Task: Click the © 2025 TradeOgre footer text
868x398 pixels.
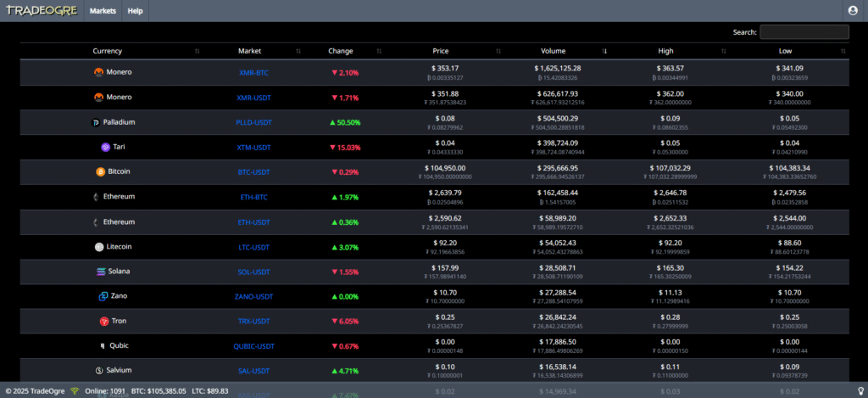Action: (x=36, y=391)
